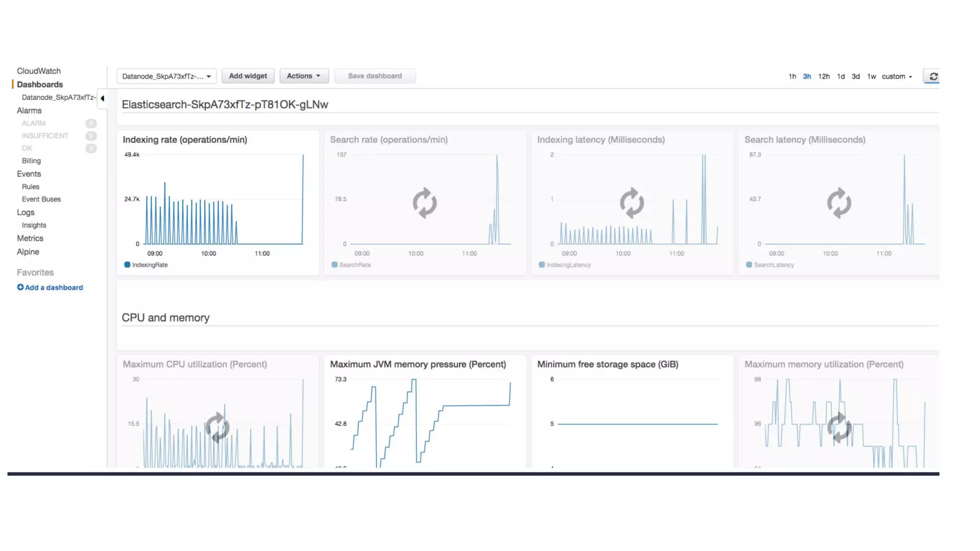This screenshot has width=980, height=551.
Task: Open Logs Insights in the sidebar
Action: (x=34, y=225)
